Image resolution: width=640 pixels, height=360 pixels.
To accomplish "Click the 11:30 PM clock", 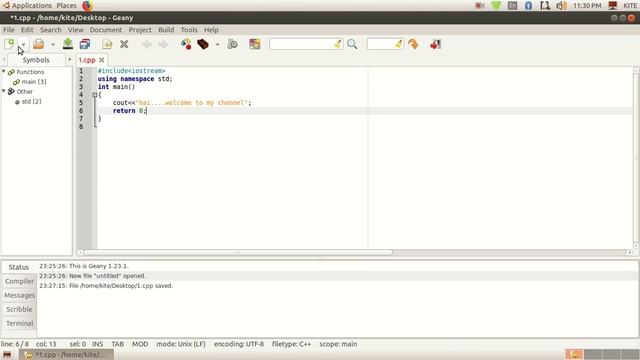I will [x=587, y=6].
